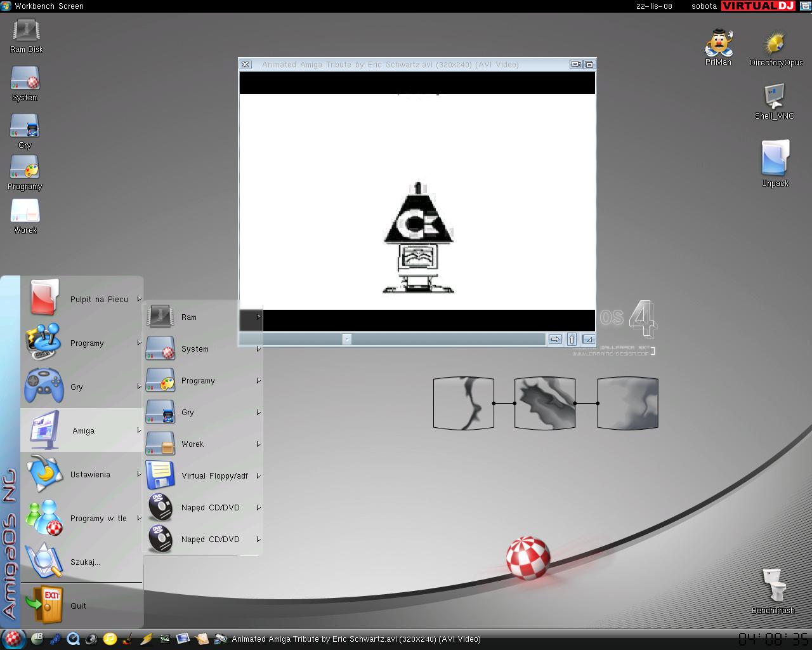Expand arrow next to Programy w tle
Image resolution: width=812 pixels, height=650 pixels.
(x=139, y=518)
